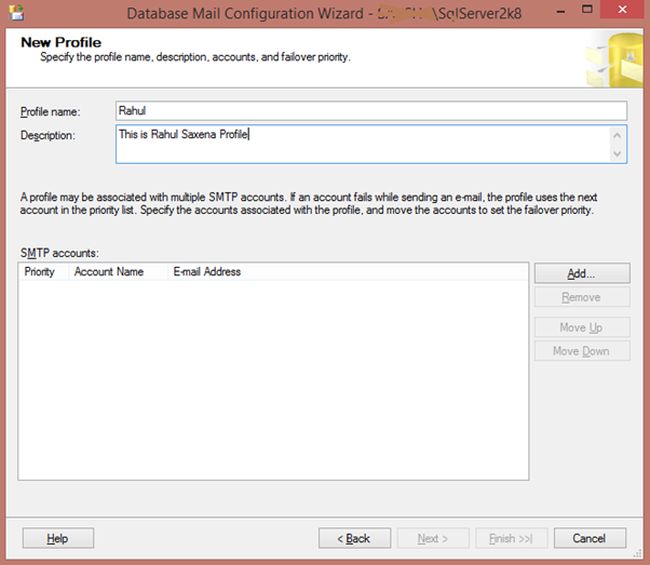650x565 pixels.
Task: Click into the Profile name field
Action: (371, 111)
